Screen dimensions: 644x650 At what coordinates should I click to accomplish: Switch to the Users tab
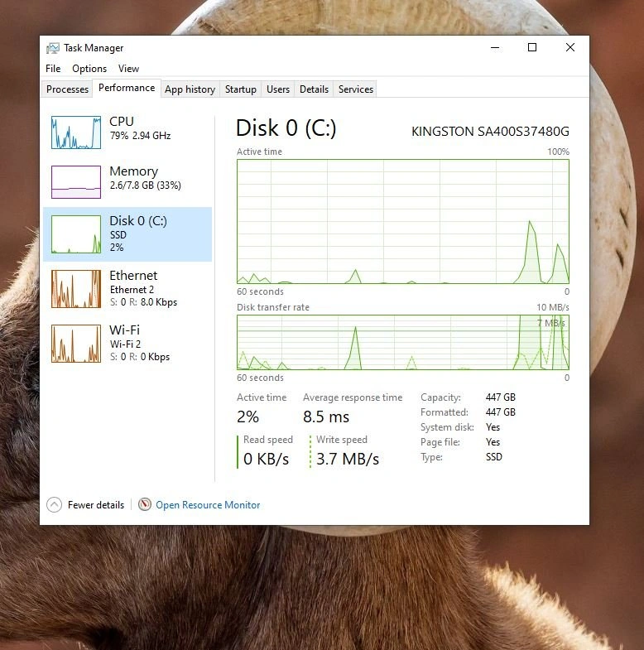click(x=278, y=89)
